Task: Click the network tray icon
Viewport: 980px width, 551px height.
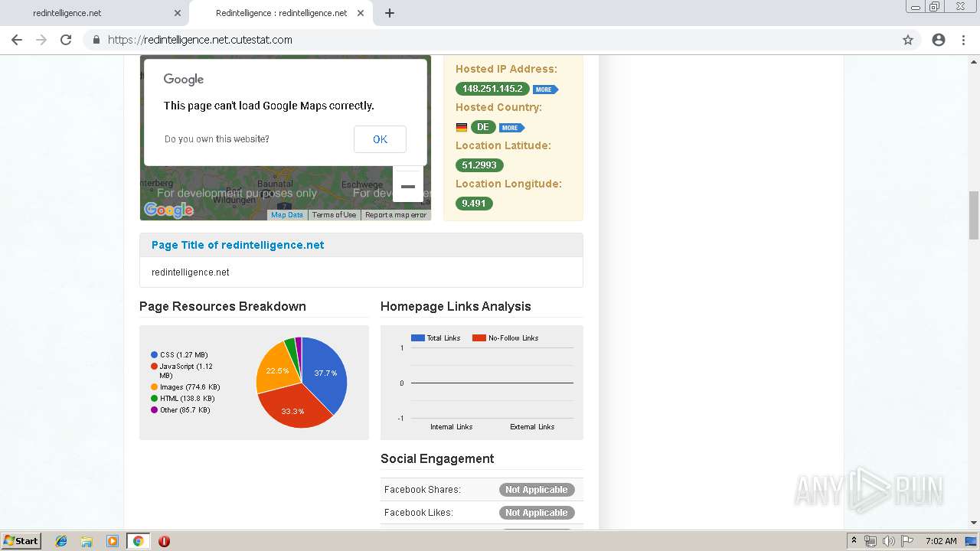Action: (x=871, y=541)
